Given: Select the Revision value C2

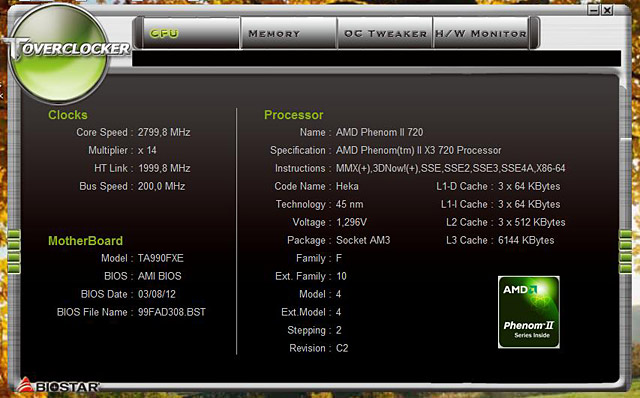Looking at the screenshot, I should click(342, 348).
